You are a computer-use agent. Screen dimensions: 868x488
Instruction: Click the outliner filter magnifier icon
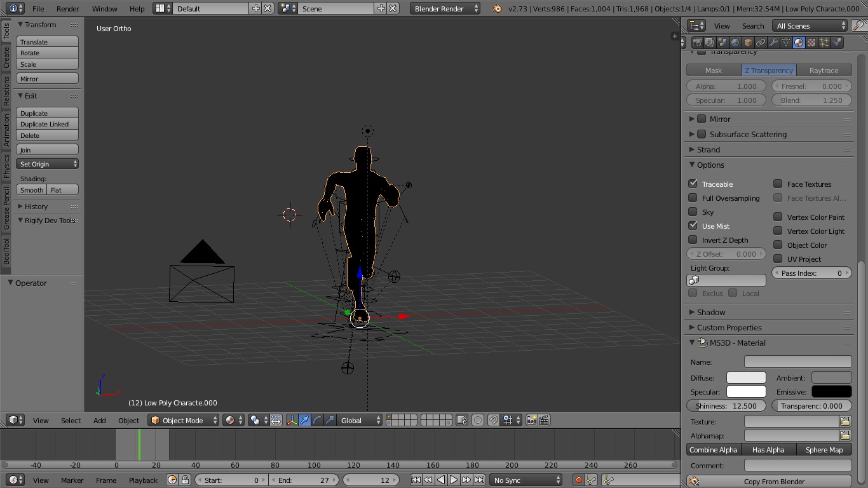(x=859, y=25)
